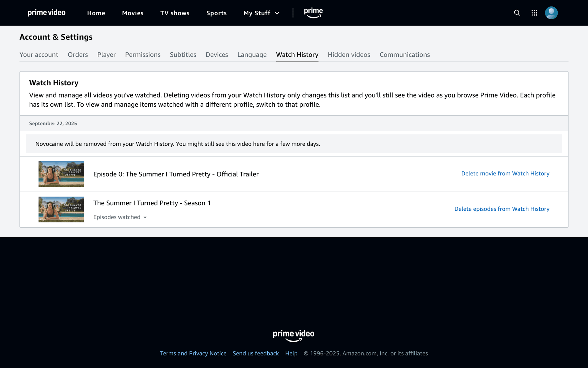
Task: Select the Watch History tab
Action: coord(297,55)
